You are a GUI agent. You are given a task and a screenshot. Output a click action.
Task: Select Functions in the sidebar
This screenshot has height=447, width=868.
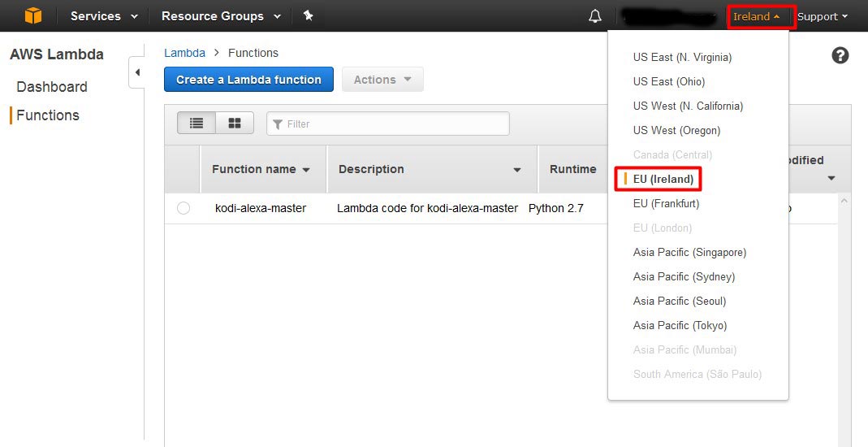point(48,115)
